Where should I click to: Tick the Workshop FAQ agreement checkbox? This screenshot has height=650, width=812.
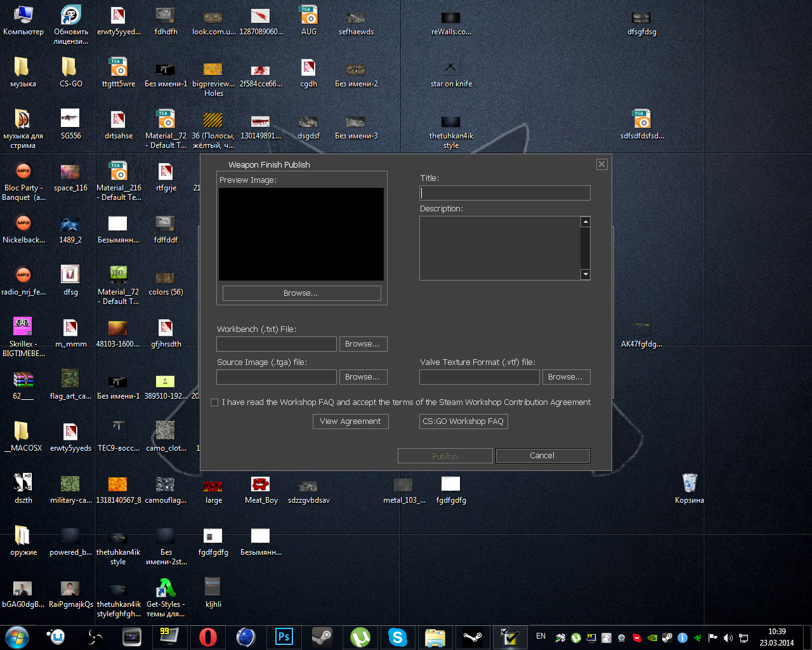coord(214,402)
